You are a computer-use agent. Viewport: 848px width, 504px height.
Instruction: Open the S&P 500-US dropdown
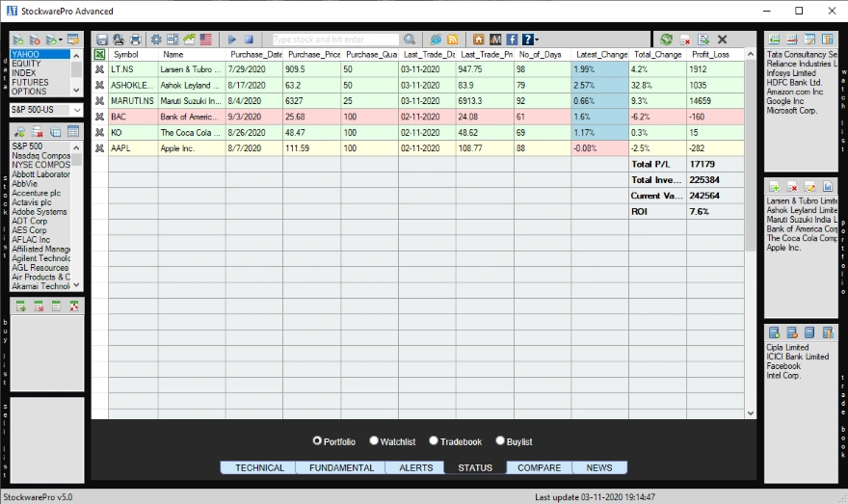tap(76, 110)
